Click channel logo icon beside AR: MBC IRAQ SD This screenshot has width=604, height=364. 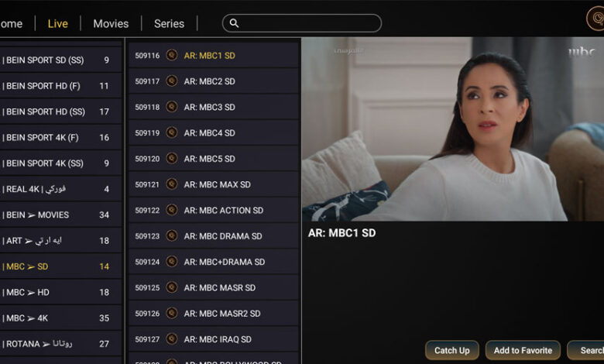pyautogui.click(x=172, y=339)
